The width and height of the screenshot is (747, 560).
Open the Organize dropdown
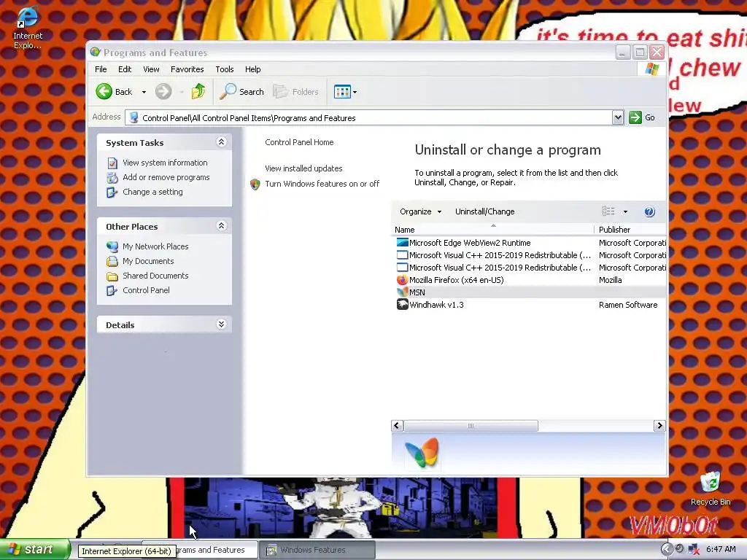[x=421, y=211]
